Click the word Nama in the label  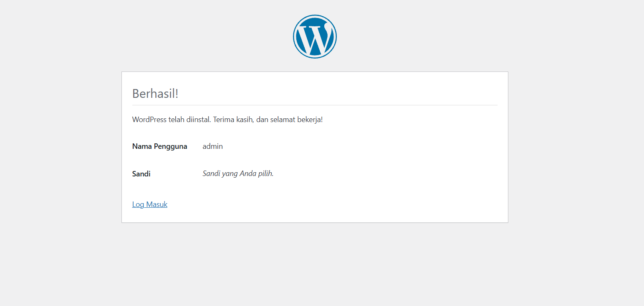tap(142, 146)
